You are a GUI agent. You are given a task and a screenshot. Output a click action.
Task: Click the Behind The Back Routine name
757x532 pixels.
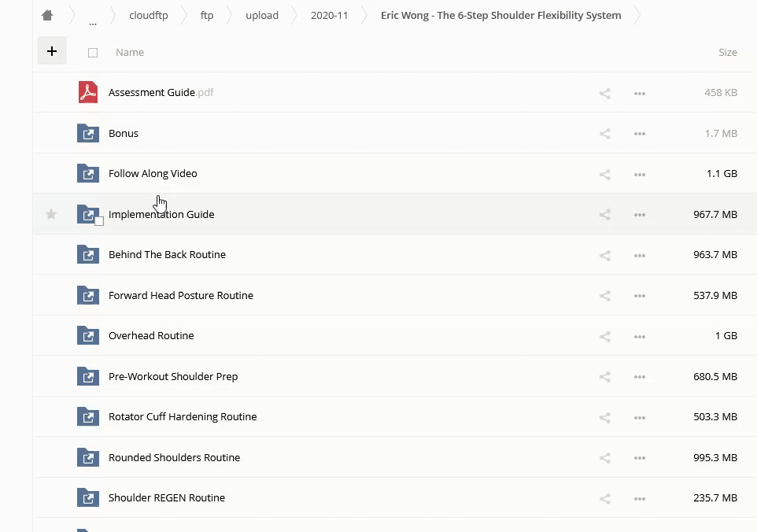167,254
